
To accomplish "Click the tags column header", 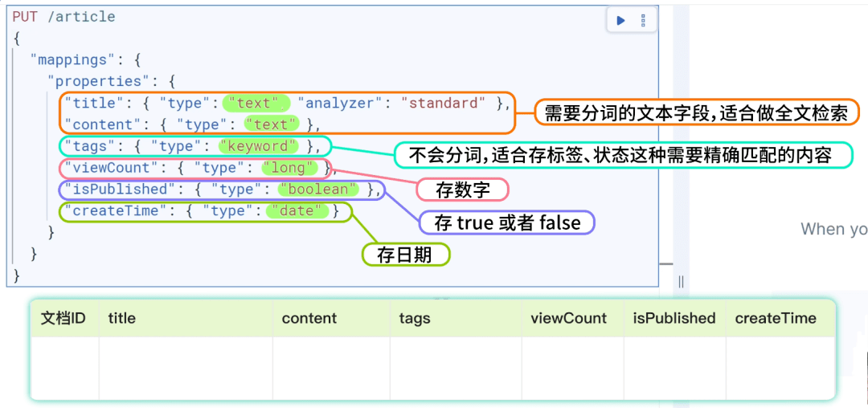I will (415, 318).
